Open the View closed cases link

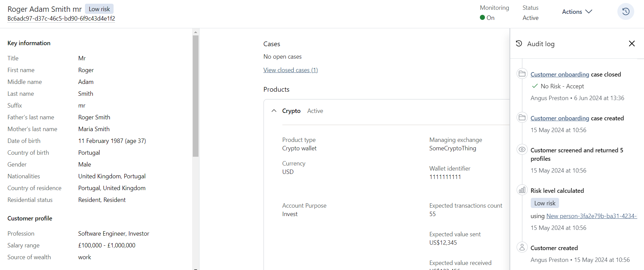(x=290, y=70)
